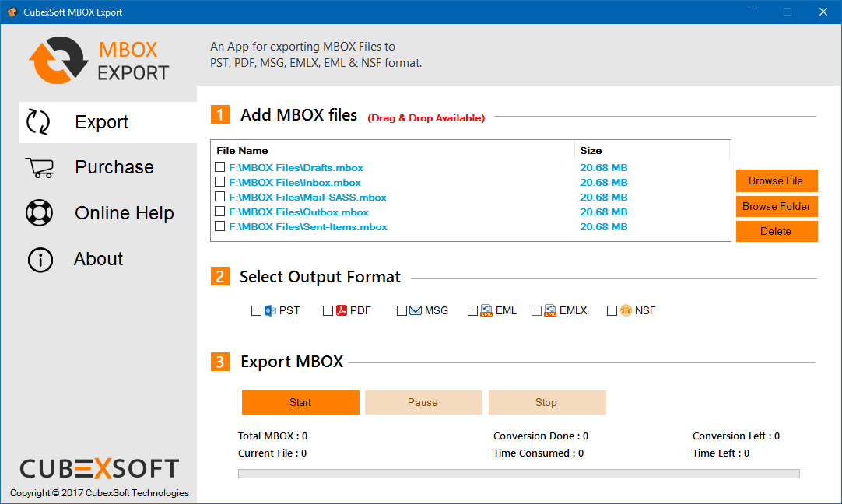Click the CubexSoft title bar app icon
This screenshot has height=504, width=842.
[12, 12]
